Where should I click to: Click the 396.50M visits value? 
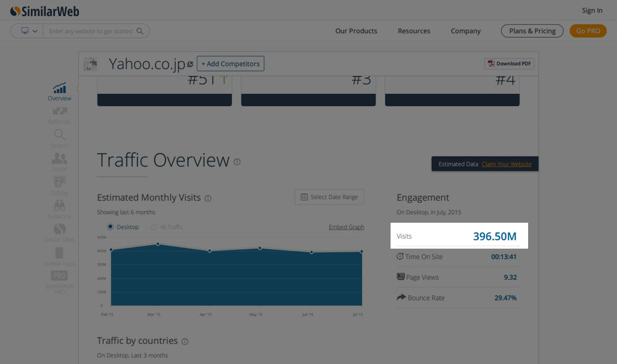[x=495, y=236]
